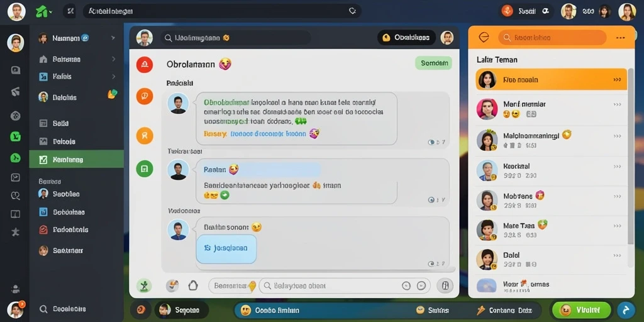
Task: Click the blue attachment bubble in the last message
Action: [226, 249]
